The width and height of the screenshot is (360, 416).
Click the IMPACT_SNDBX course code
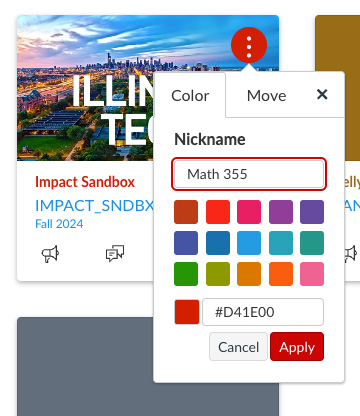94,206
